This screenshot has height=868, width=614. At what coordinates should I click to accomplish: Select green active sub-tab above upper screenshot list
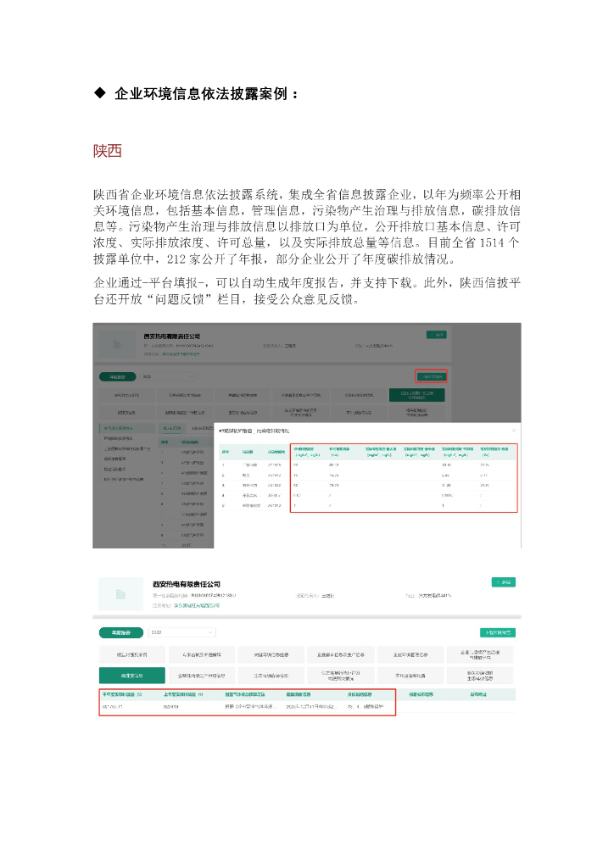171,428
